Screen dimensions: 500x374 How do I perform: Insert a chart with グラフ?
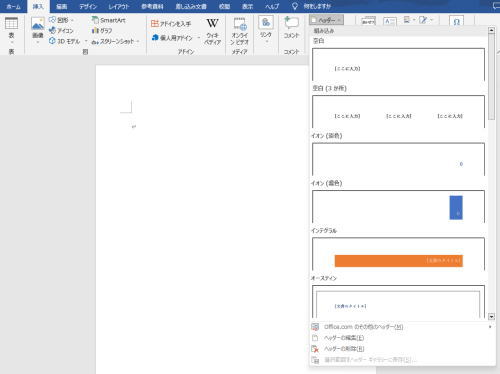tap(102, 31)
